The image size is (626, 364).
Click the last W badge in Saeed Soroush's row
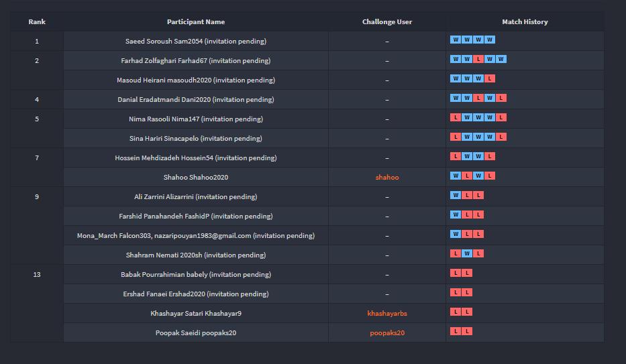click(490, 40)
